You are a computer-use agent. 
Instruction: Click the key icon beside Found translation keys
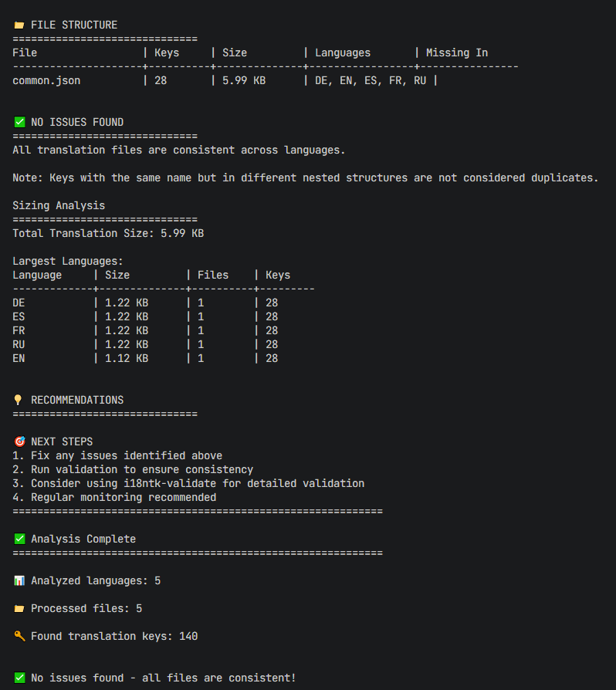pos(19,636)
